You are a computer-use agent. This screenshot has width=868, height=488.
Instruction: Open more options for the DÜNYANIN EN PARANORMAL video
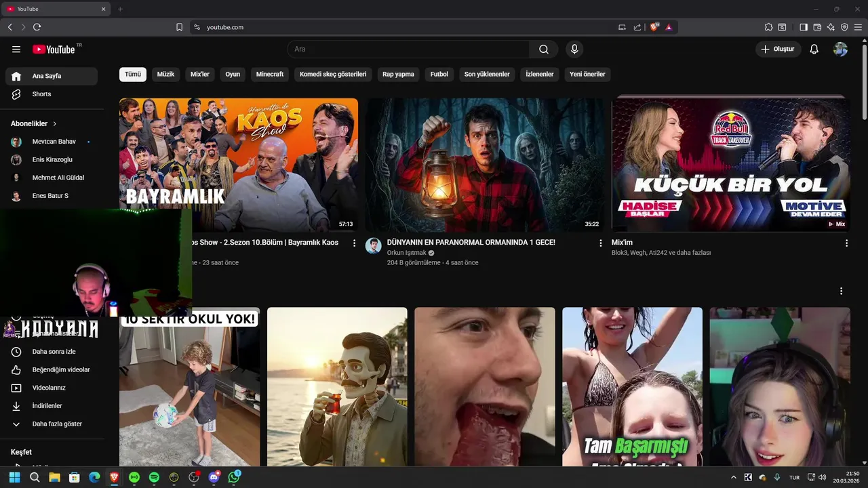click(x=600, y=243)
